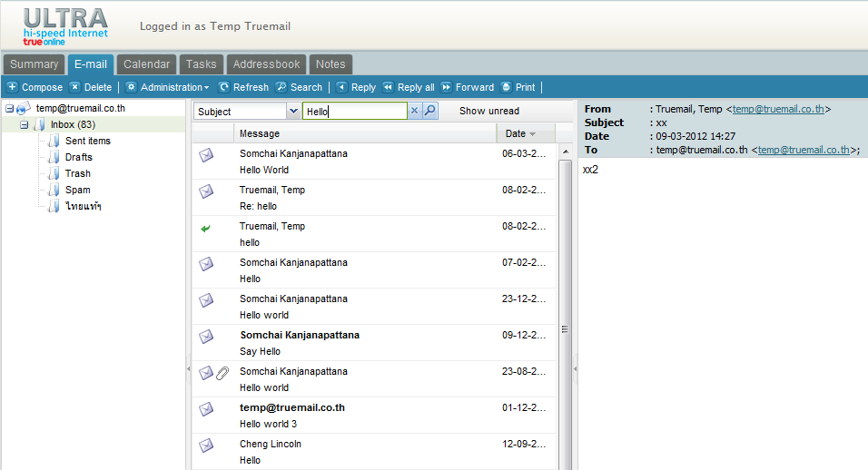Open the Tasks tab
This screenshot has width=868, height=470.
(201, 64)
